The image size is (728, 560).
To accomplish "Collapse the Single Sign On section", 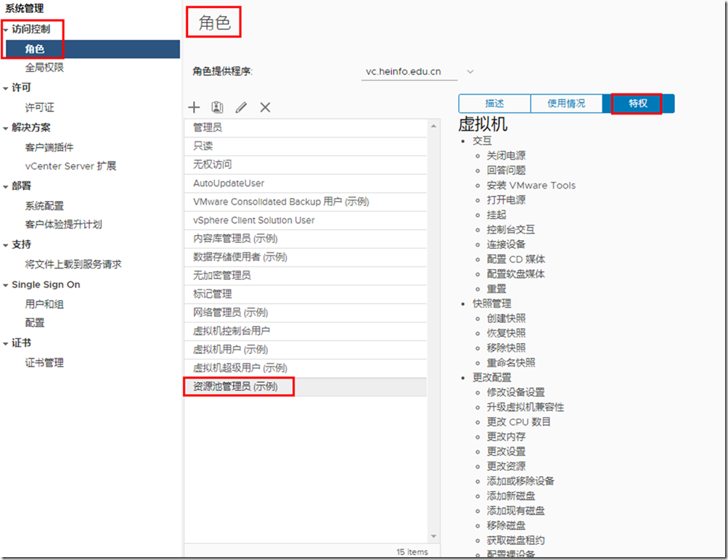I will click(x=6, y=285).
